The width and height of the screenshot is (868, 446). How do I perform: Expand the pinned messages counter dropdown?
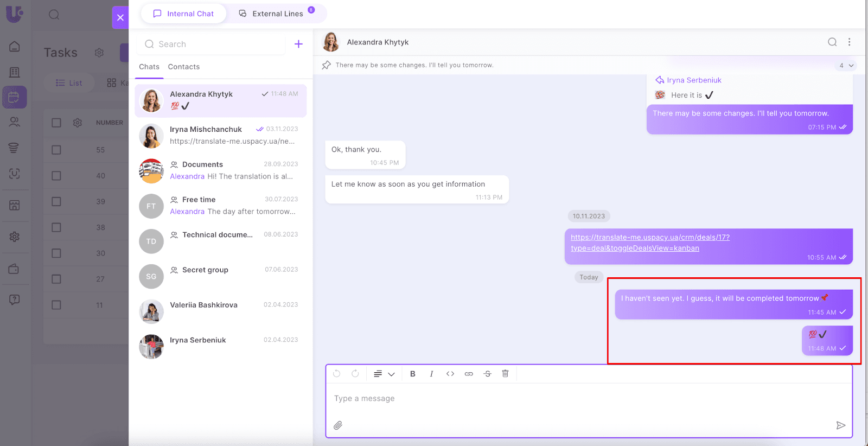click(x=846, y=66)
